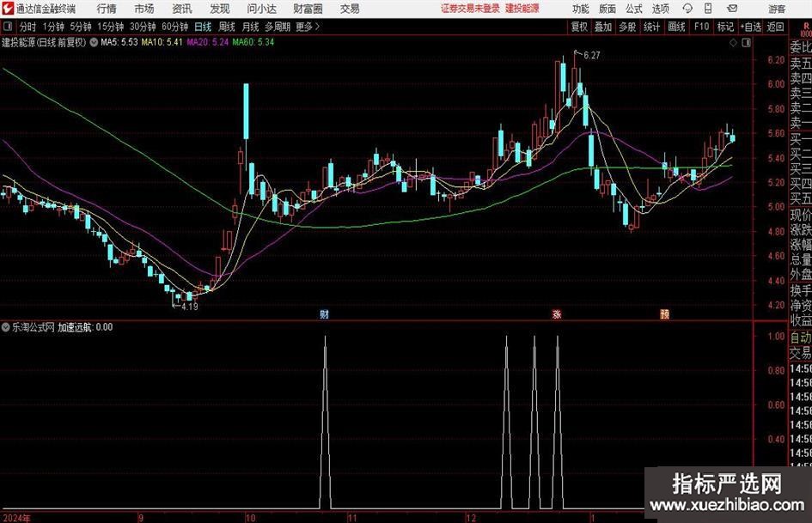Viewport: 812px width, 523px height.
Task: Toggle the indicator settings icon beside 乐淘公式网
Action: [6, 327]
